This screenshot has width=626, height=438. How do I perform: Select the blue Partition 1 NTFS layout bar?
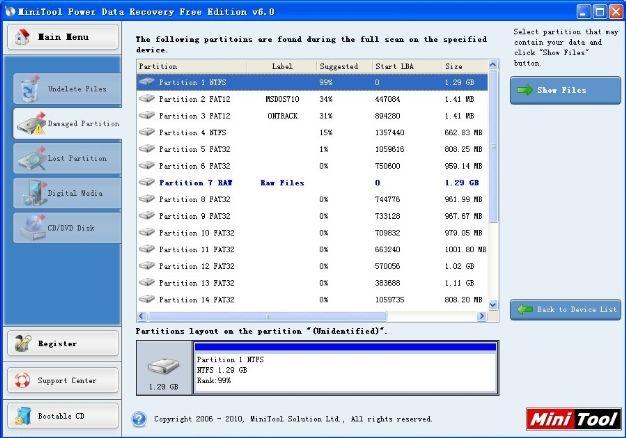click(345, 347)
